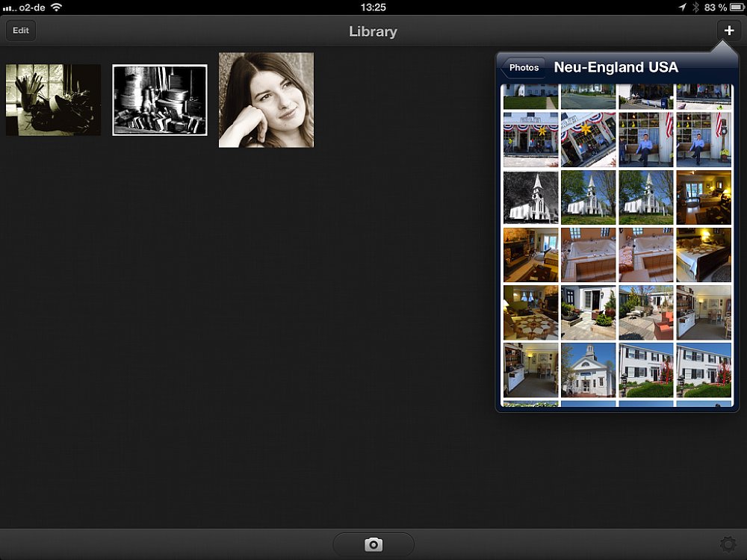Open the camera from bottom toolbar
Screen dimensions: 747x560
point(373,544)
